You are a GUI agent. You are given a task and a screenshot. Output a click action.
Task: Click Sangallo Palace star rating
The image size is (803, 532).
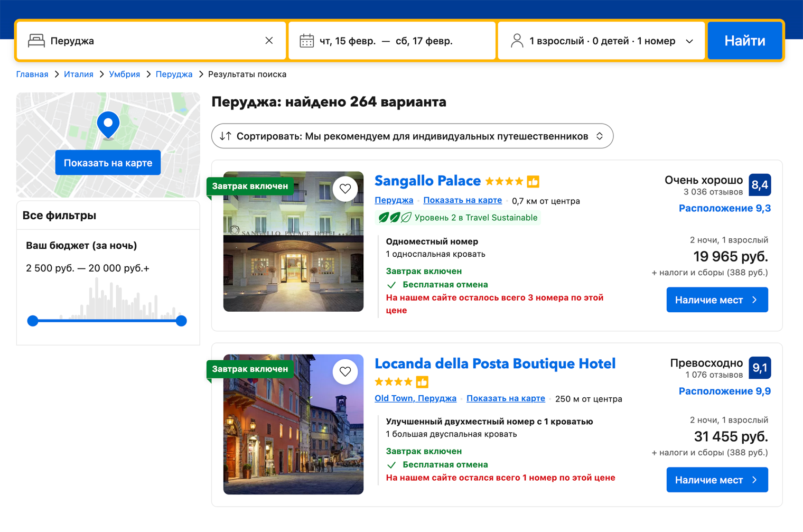pos(504,182)
